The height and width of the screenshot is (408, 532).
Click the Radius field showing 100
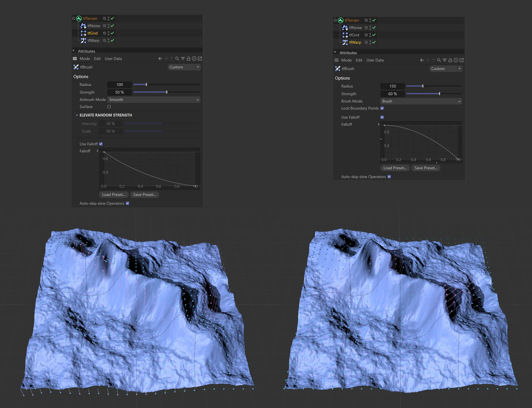point(119,84)
